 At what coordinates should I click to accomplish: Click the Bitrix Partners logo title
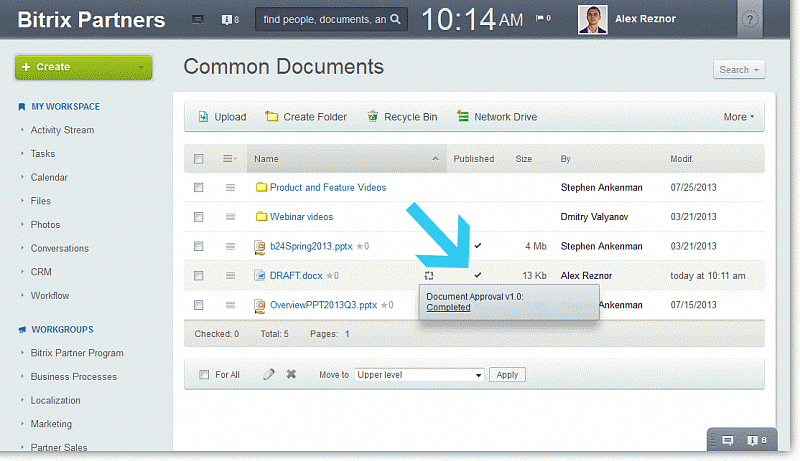(x=91, y=20)
